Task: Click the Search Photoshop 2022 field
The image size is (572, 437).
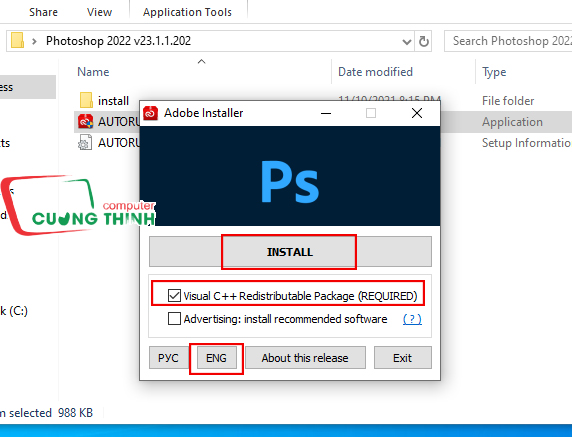Action: click(509, 41)
